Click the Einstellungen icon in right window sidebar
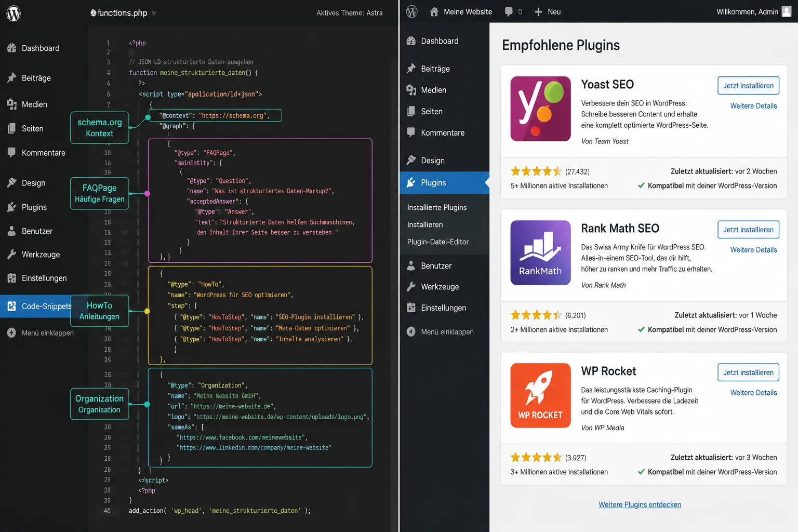Viewport: 798px width, 532px height. [411, 308]
